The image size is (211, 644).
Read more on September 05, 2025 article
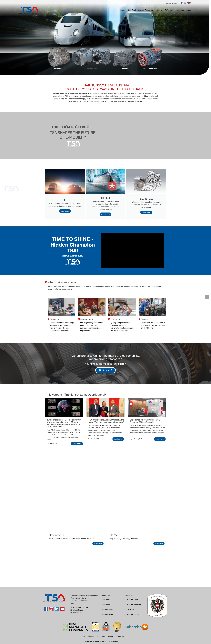[x=160, y=439]
